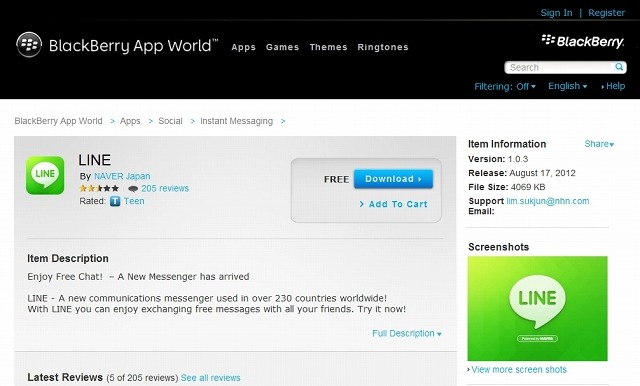The height and width of the screenshot is (386, 640).
Task: Open the English language dropdown
Action: (567, 86)
